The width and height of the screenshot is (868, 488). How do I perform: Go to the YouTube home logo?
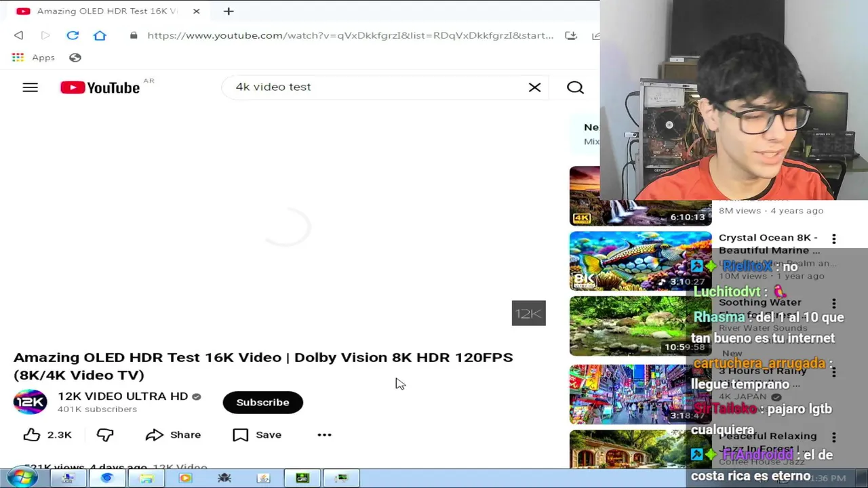coord(100,87)
